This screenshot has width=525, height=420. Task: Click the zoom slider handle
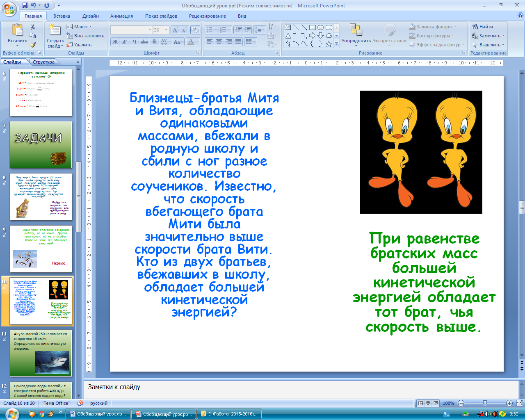[485, 403]
